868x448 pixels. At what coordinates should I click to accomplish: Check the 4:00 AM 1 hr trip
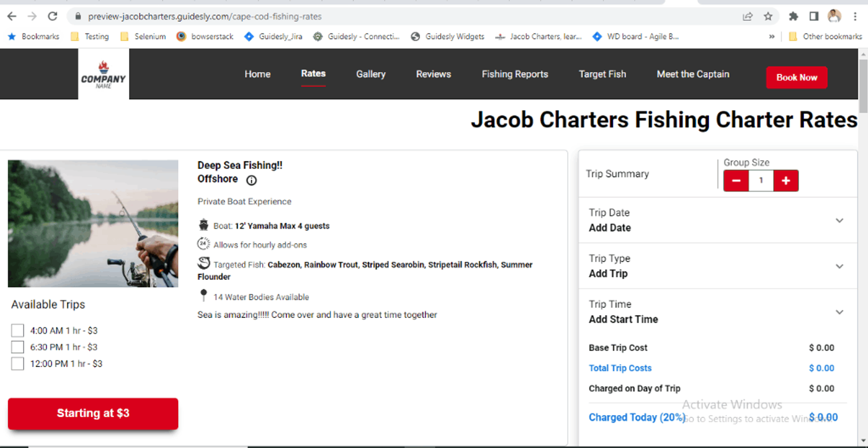pyautogui.click(x=17, y=331)
